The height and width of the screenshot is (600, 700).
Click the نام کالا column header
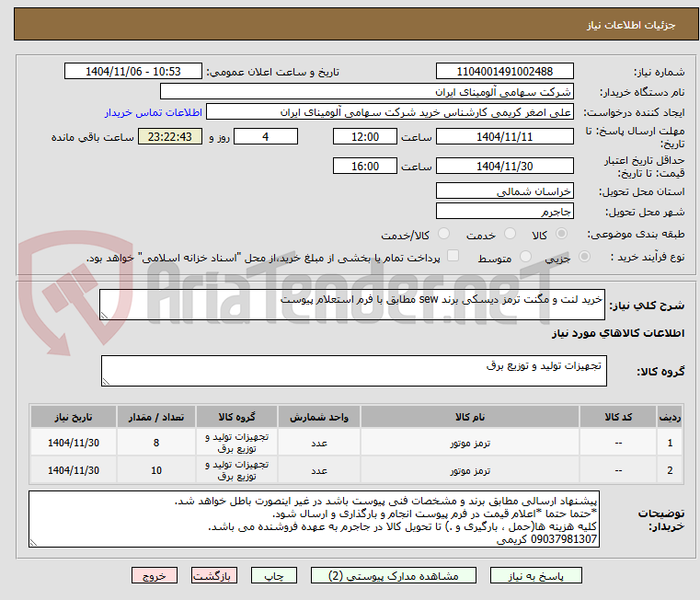pos(470,417)
